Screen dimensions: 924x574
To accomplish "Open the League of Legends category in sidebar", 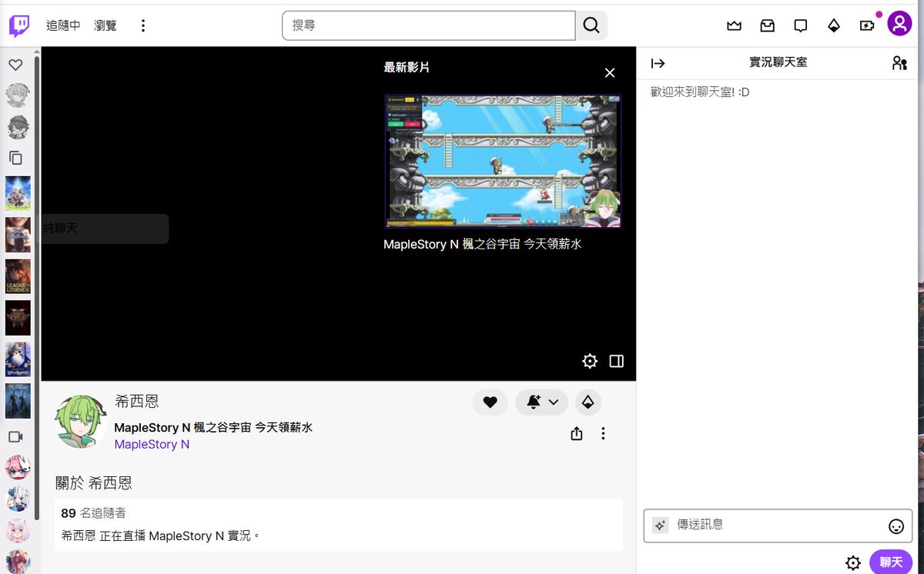I will [18, 276].
